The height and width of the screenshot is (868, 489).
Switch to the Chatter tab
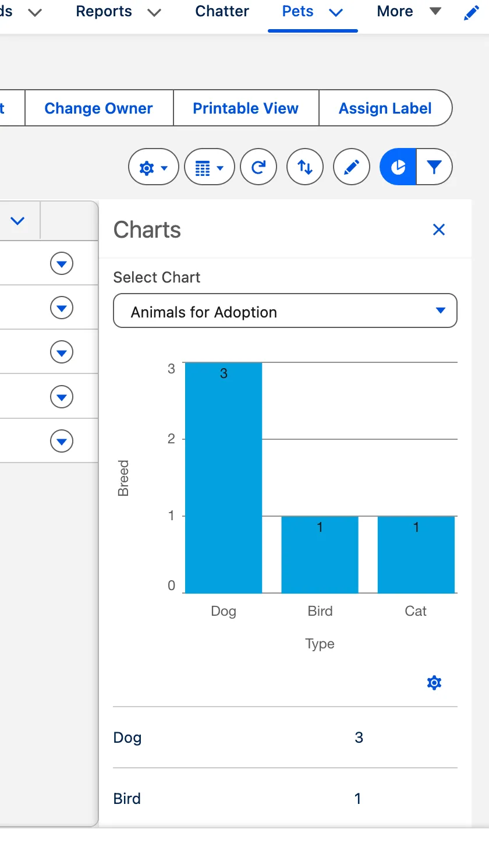click(x=222, y=12)
